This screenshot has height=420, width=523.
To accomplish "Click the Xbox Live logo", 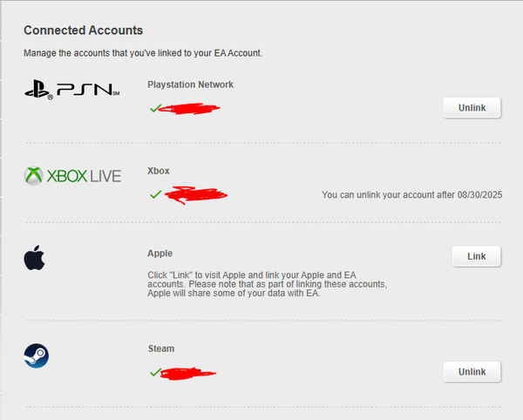I will coord(72,176).
